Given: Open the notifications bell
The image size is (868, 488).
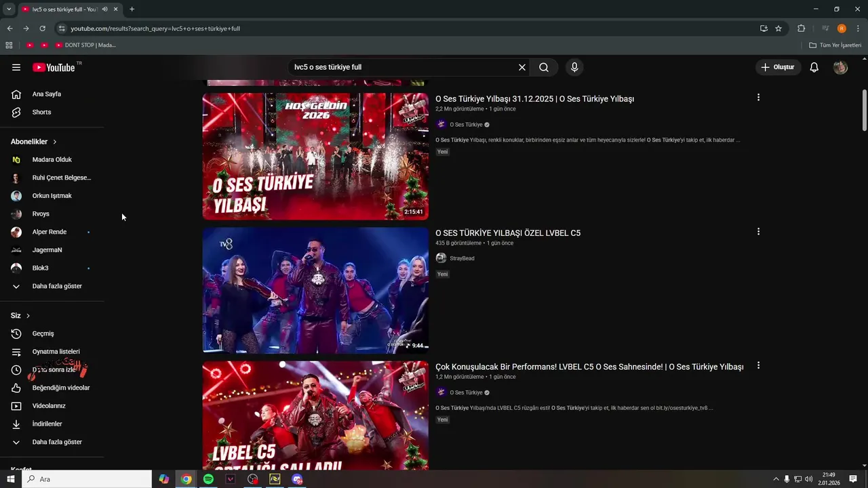Looking at the screenshot, I should [x=814, y=67].
